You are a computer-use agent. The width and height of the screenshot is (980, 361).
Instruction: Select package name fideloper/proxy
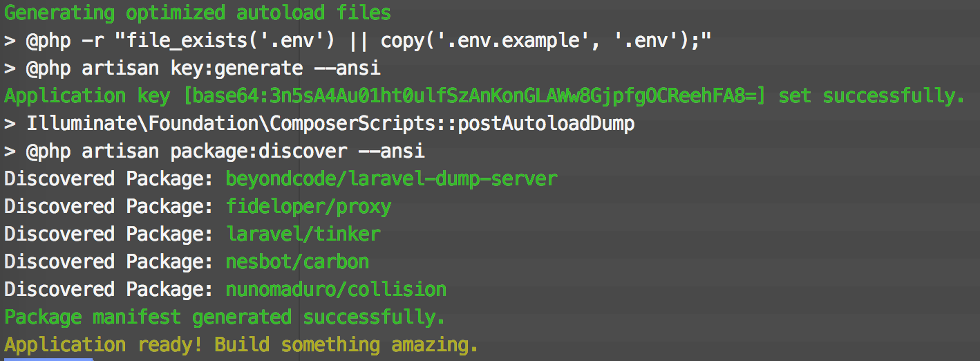[308, 207]
